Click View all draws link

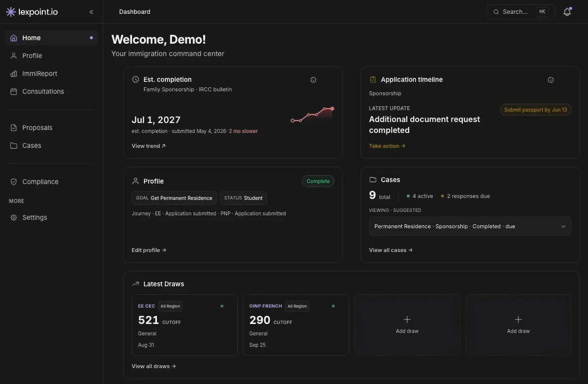154,366
